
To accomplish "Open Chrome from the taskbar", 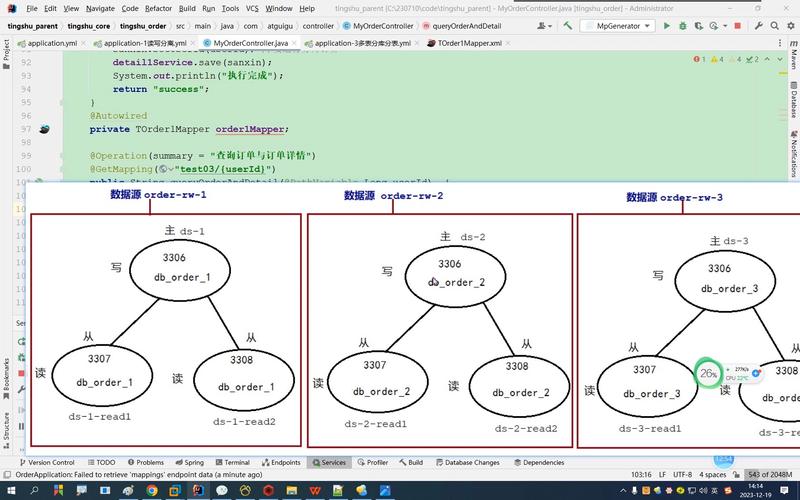I will tap(152, 491).
